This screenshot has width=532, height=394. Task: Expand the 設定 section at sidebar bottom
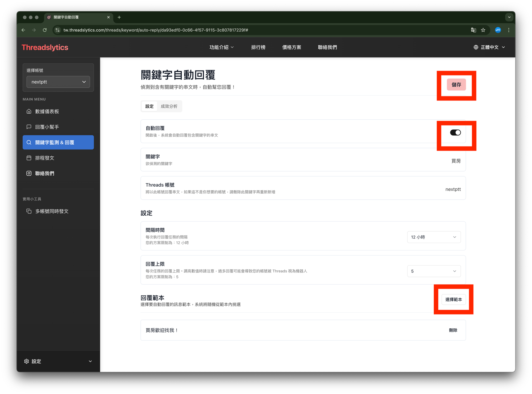coord(58,361)
